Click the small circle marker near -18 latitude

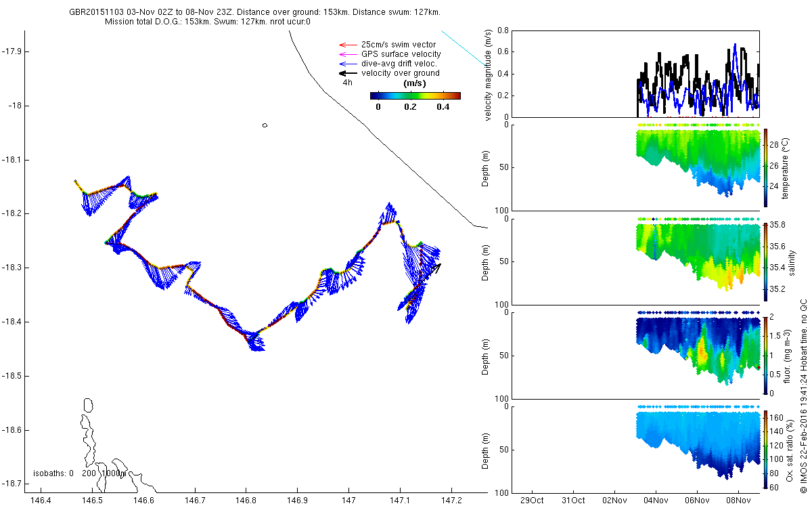[x=265, y=125]
